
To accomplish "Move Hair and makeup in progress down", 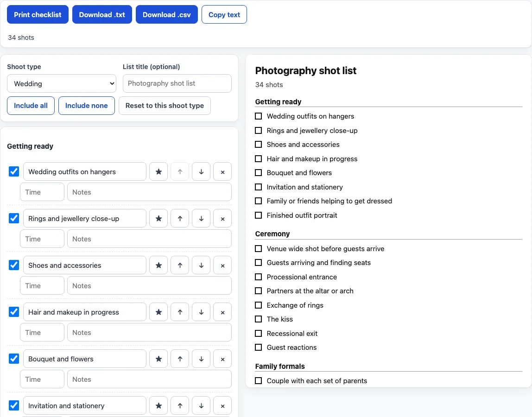I will pos(201,312).
